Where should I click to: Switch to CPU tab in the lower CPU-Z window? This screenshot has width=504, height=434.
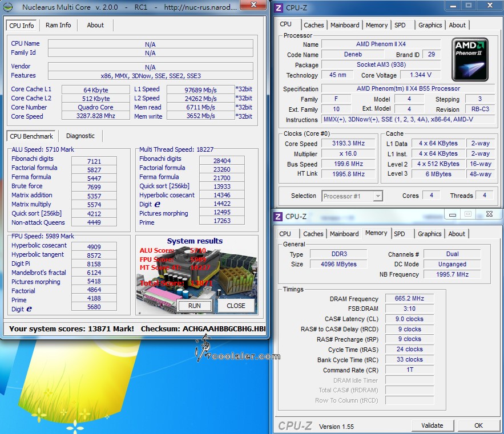(x=285, y=234)
